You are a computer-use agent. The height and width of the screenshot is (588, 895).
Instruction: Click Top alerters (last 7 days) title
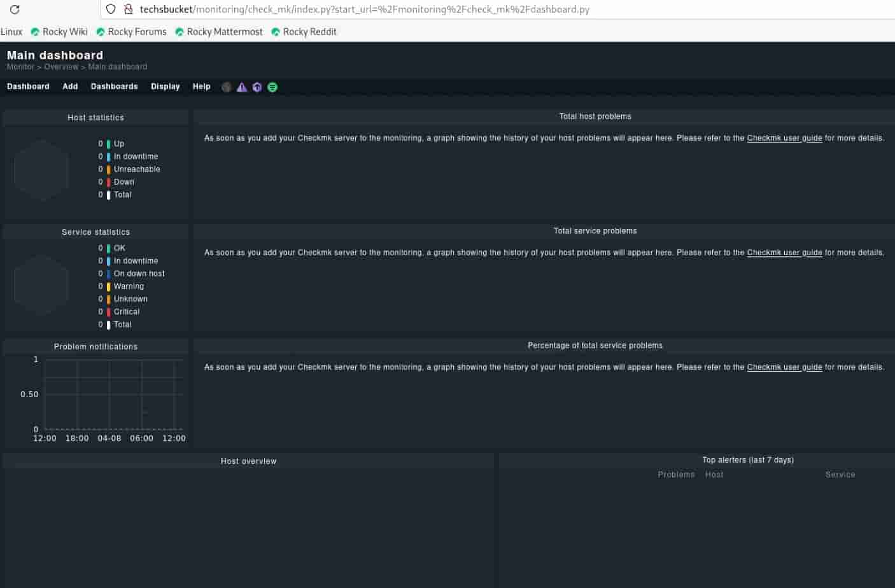coord(748,460)
